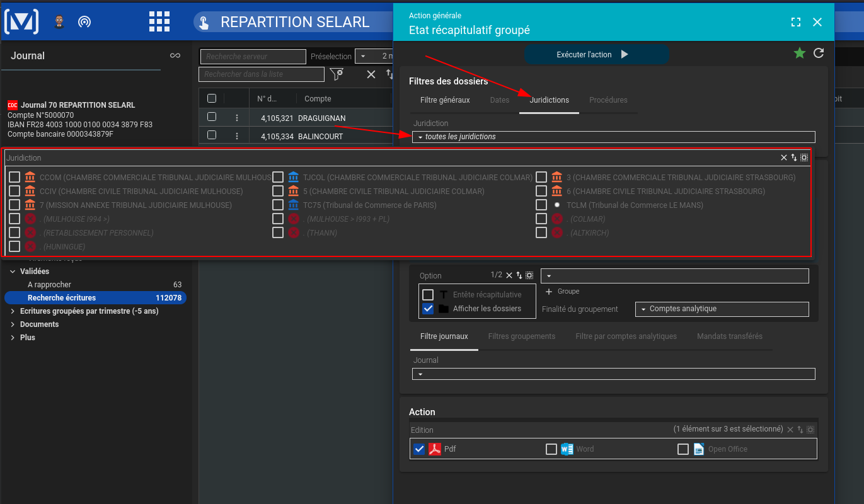Open row menu for DRAGUIGNAN entry
Screen dimensions: 864x504
237,118
